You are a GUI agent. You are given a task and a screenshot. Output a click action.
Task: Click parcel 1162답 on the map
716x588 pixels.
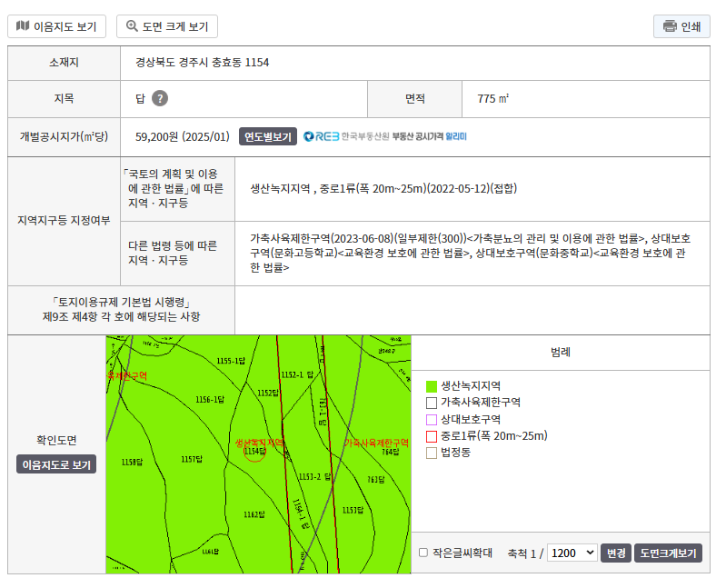pyautogui.click(x=254, y=514)
